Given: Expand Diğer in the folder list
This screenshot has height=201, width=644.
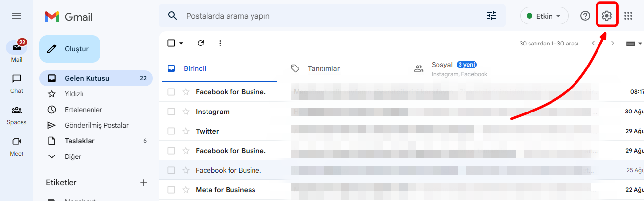Looking at the screenshot, I should pos(72,156).
